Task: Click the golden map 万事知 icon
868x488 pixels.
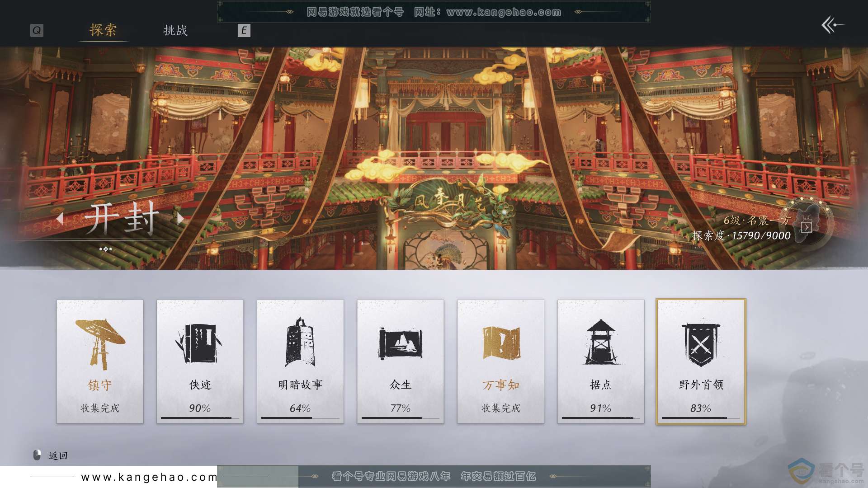Action: click(501, 343)
